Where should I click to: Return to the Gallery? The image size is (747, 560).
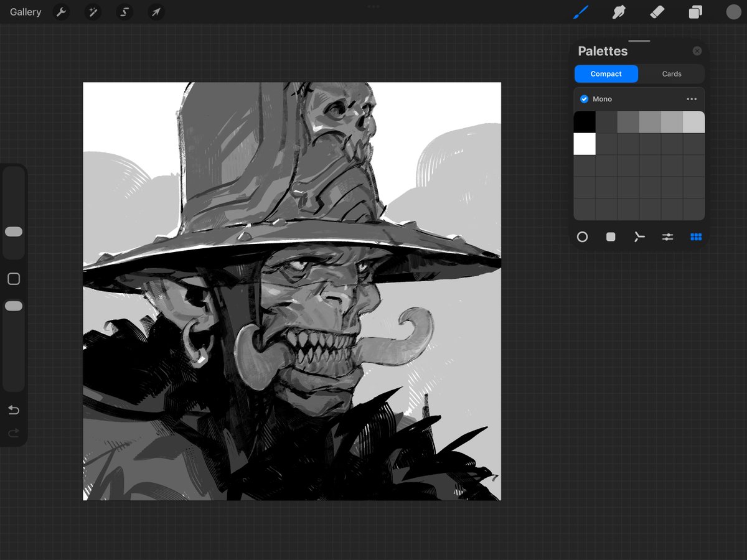click(x=24, y=12)
